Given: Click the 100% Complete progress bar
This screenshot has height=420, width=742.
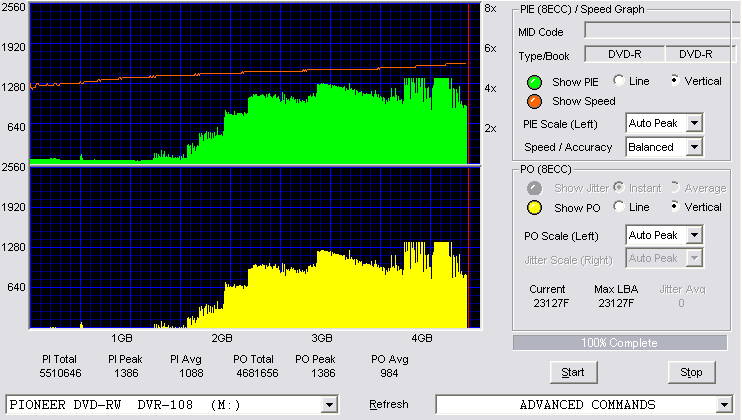Looking at the screenshot, I should coord(620,343).
